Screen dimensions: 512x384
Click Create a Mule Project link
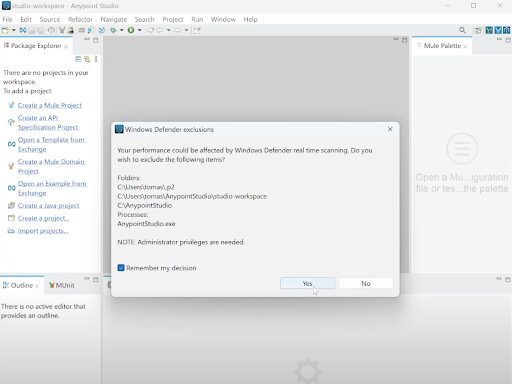click(x=50, y=105)
